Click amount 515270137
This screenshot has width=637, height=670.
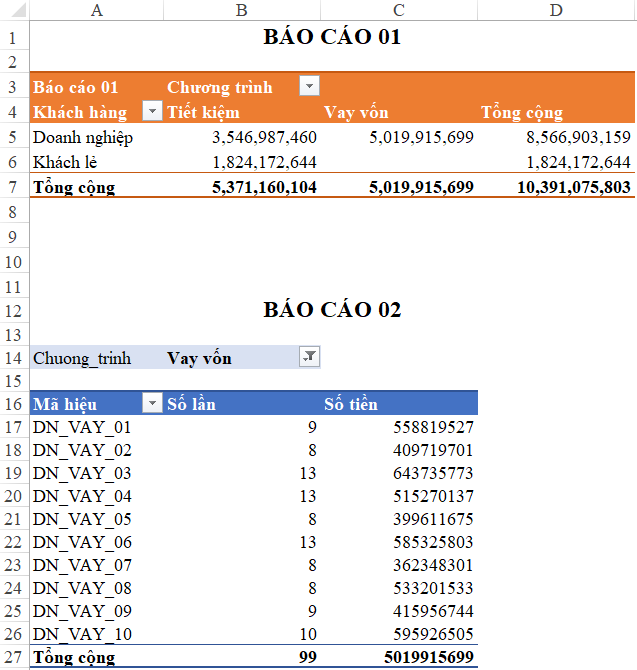click(433, 496)
